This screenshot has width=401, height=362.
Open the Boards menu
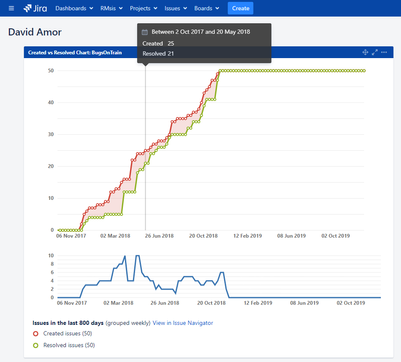click(207, 8)
